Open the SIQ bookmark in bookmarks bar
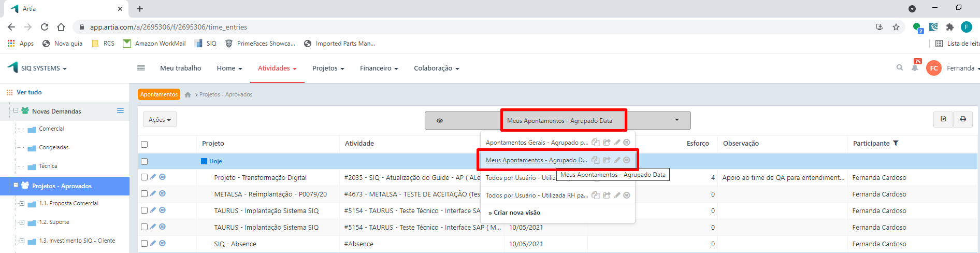Screen dimensions: 980x253 (x=206, y=44)
